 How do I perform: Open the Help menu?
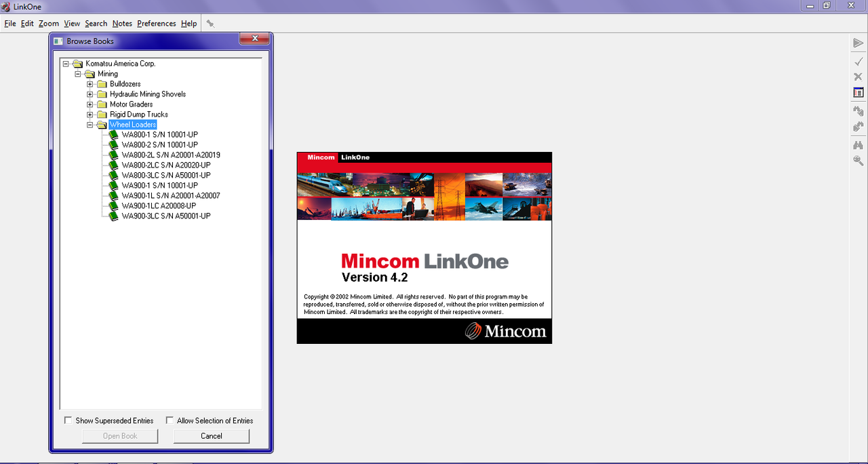[189, 24]
